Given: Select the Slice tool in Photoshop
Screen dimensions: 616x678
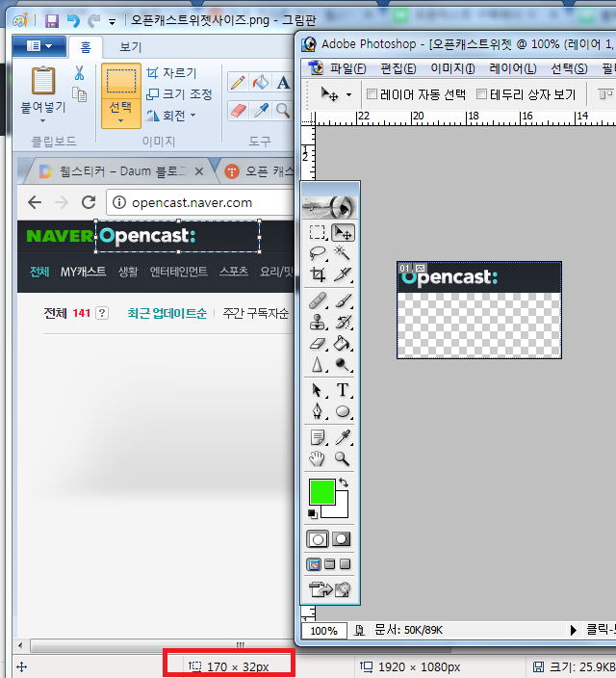Looking at the screenshot, I should tap(343, 274).
